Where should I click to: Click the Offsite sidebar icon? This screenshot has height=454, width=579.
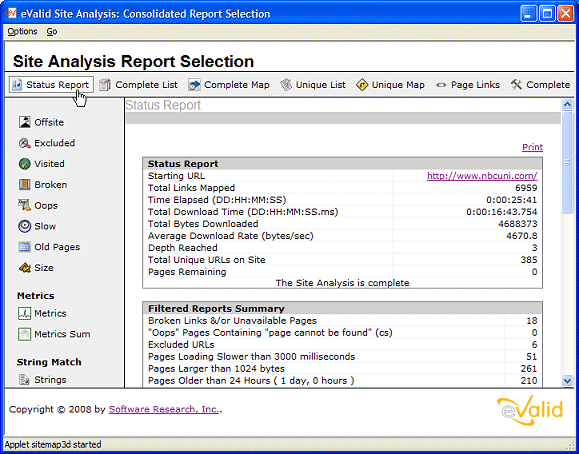click(x=25, y=122)
